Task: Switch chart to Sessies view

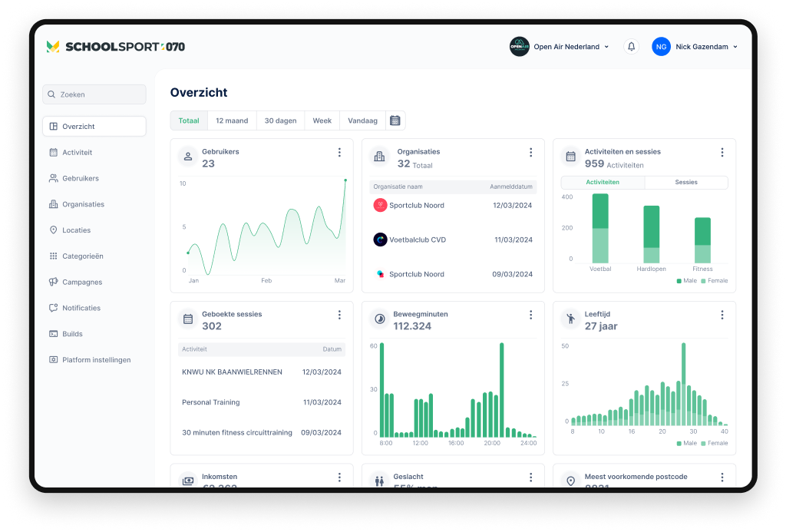Action: (x=686, y=183)
